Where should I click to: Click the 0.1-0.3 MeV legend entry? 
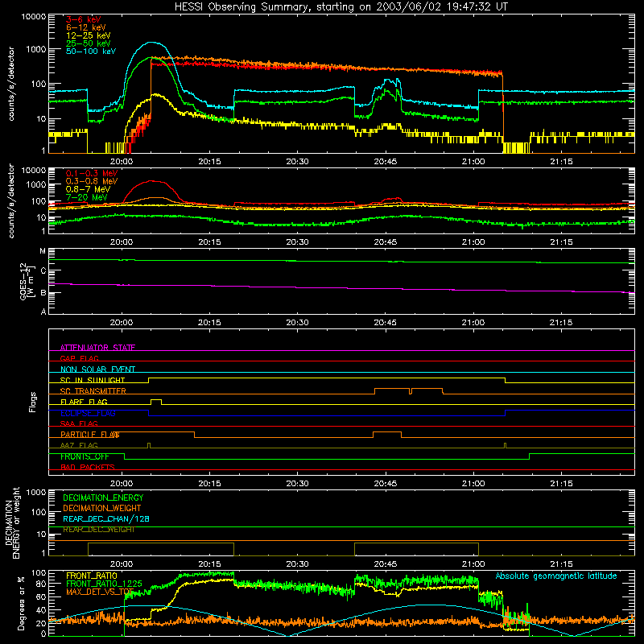92,173
